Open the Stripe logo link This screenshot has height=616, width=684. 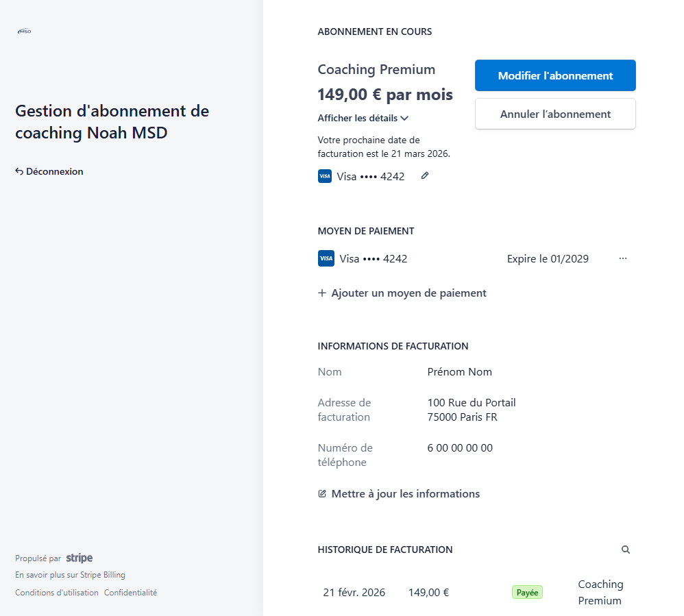80,558
